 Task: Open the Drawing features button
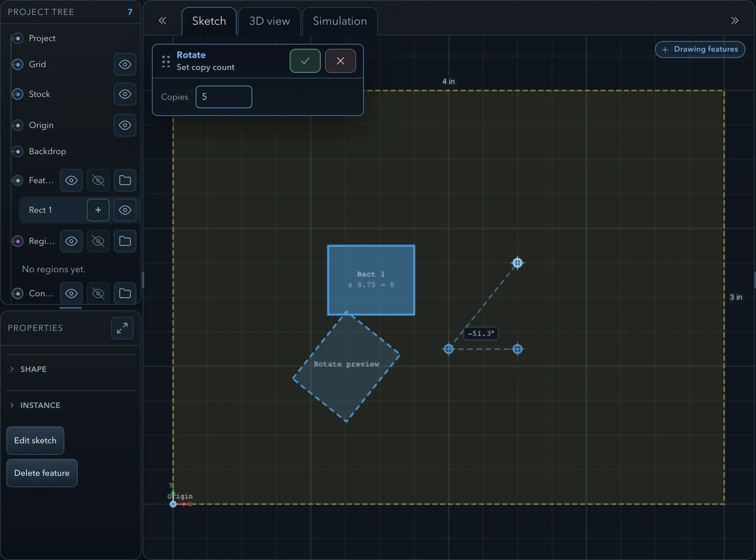coord(700,49)
